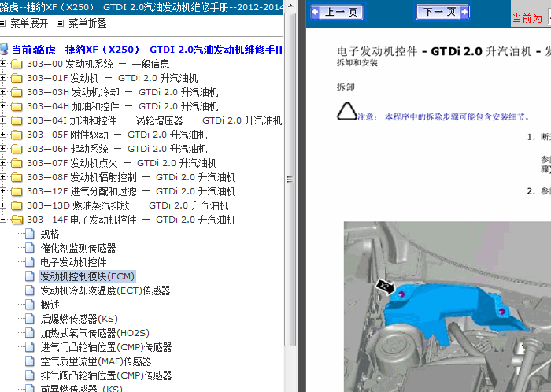Click folder icon of 303-13D 燃油蒸汽排放
The image size is (551, 392).
tap(17, 205)
